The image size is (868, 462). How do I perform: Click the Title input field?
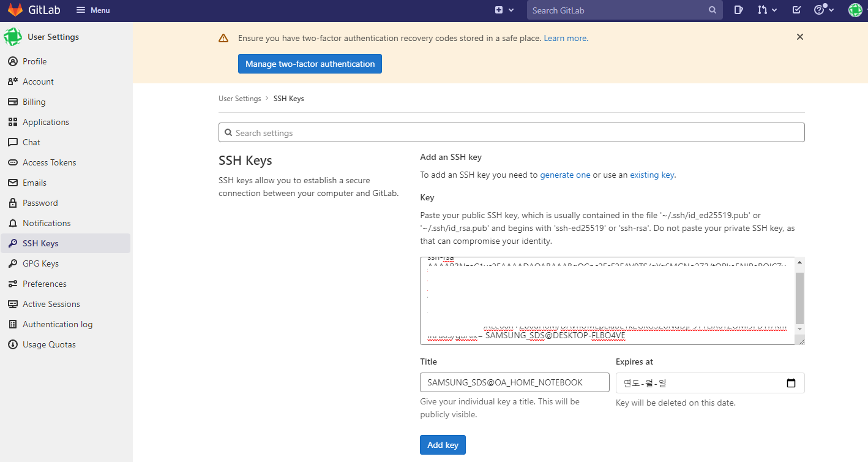click(x=514, y=382)
